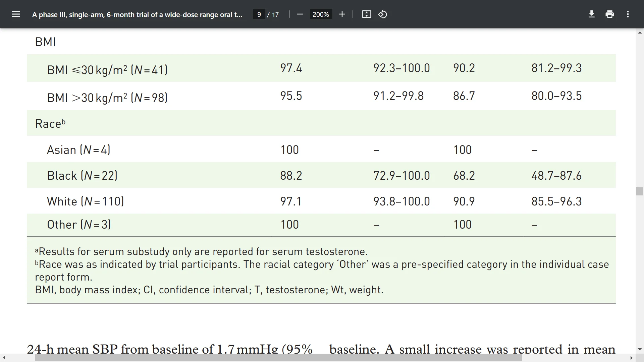Click the zoom out minus icon
Image resolution: width=644 pixels, height=362 pixels.
[300, 14]
